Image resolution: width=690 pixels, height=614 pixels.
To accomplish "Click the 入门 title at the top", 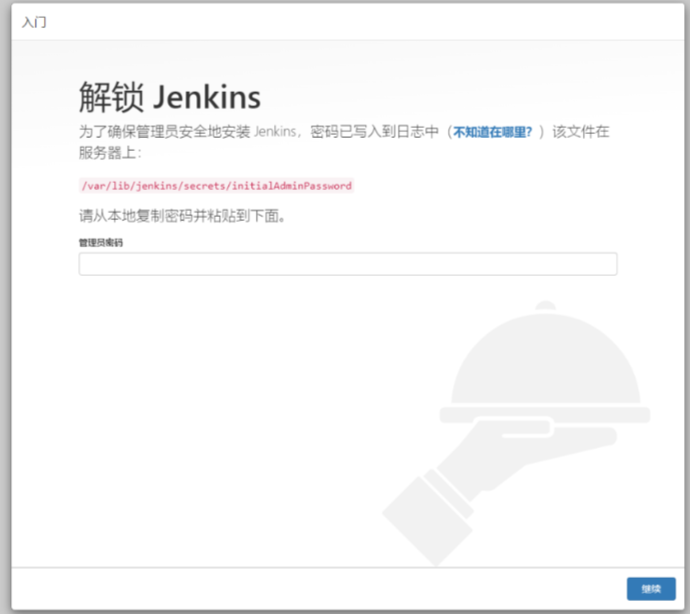I will (34, 22).
